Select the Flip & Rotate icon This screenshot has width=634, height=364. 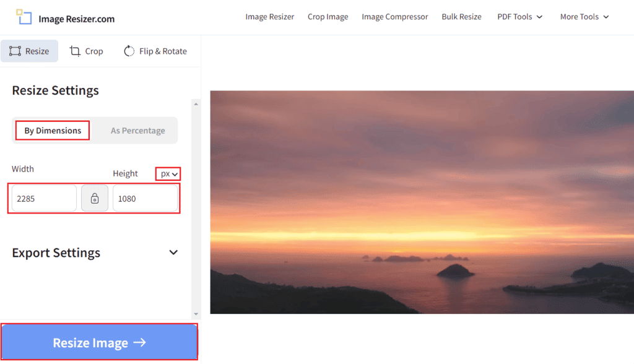click(x=128, y=51)
